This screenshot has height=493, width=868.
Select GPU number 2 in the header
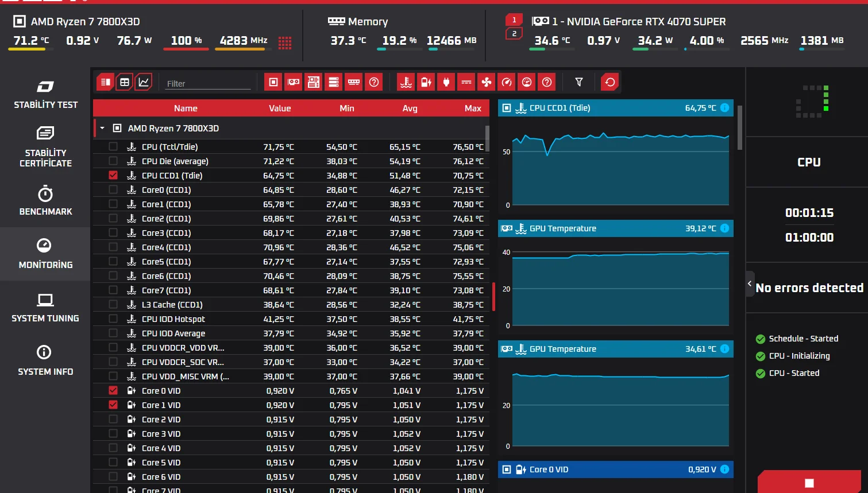(x=514, y=34)
